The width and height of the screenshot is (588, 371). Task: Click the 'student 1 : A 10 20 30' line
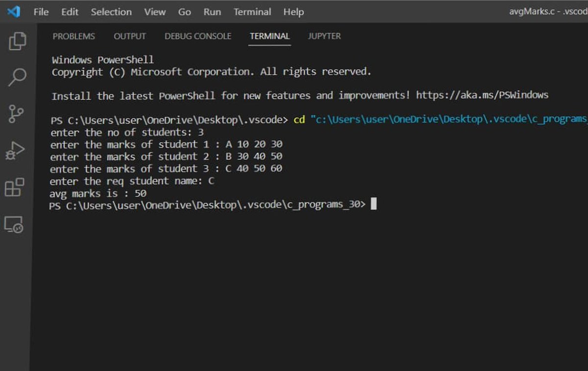[x=167, y=145]
